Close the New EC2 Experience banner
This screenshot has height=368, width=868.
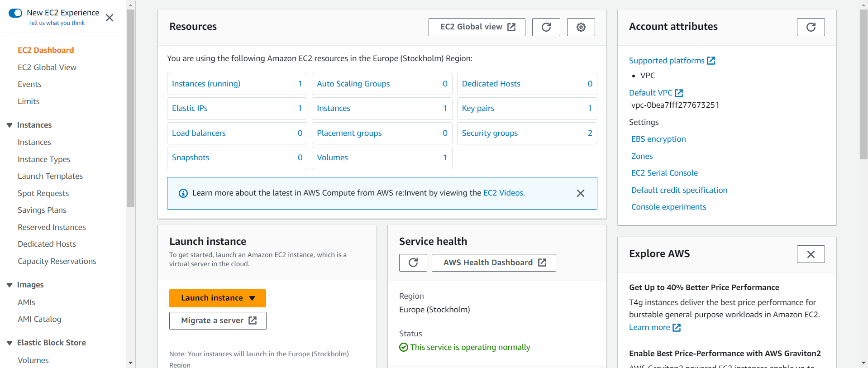(x=110, y=18)
